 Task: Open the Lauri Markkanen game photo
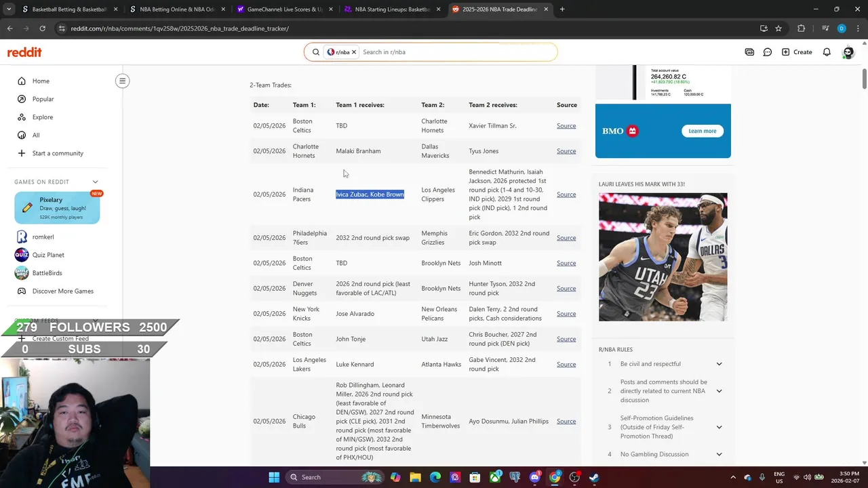[x=663, y=257]
